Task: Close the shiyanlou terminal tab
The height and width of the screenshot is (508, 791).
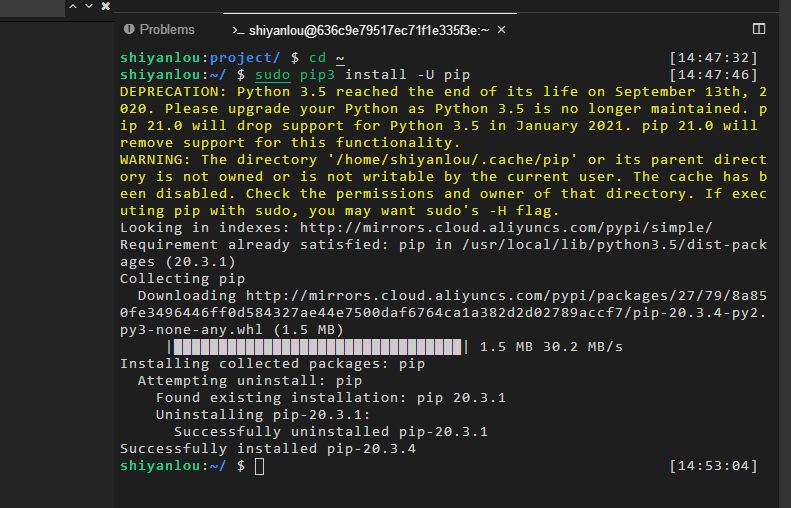Action: click(x=502, y=30)
